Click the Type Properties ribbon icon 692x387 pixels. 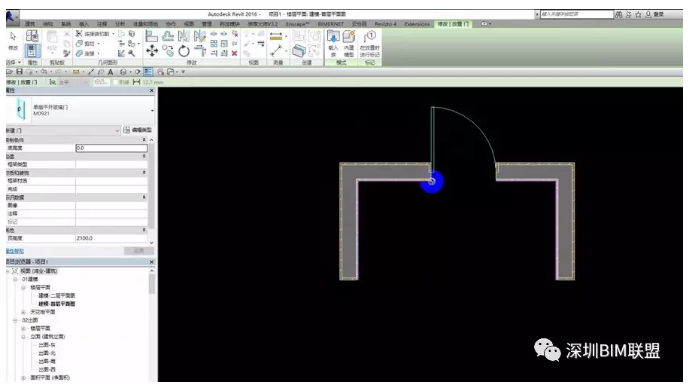[x=32, y=36]
